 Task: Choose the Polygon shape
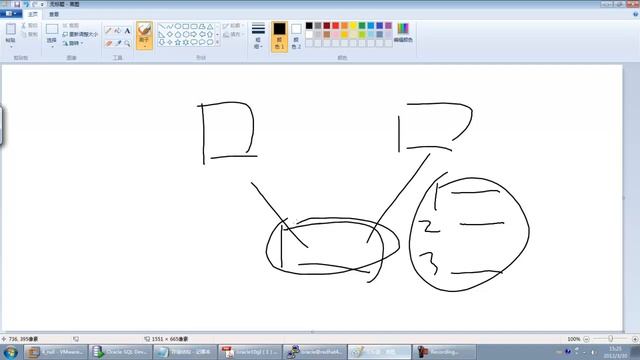(x=202, y=27)
